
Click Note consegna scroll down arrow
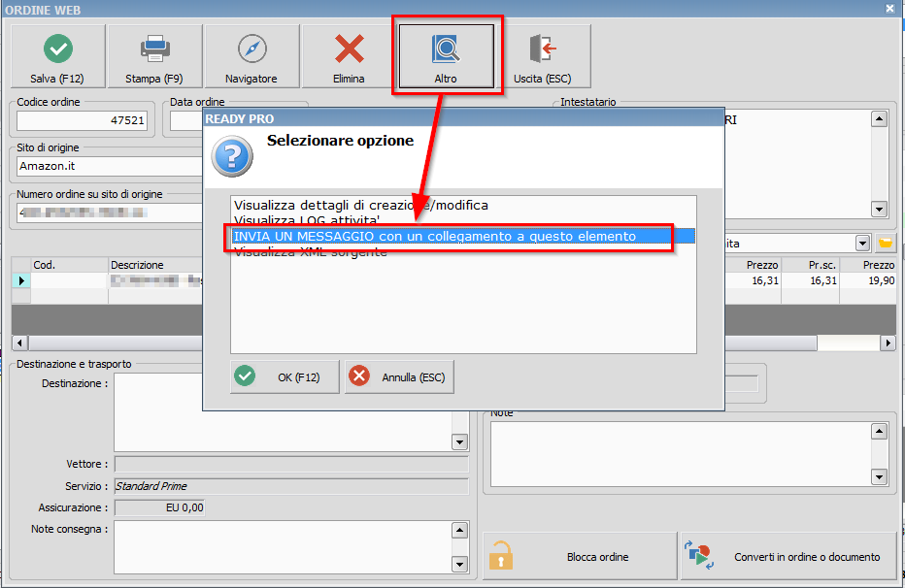[459, 565]
